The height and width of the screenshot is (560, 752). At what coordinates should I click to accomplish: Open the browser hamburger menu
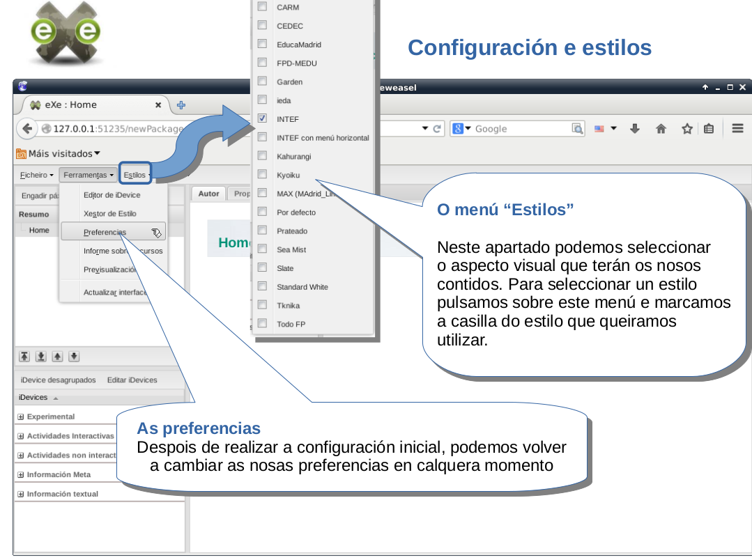(x=737, y=128)
